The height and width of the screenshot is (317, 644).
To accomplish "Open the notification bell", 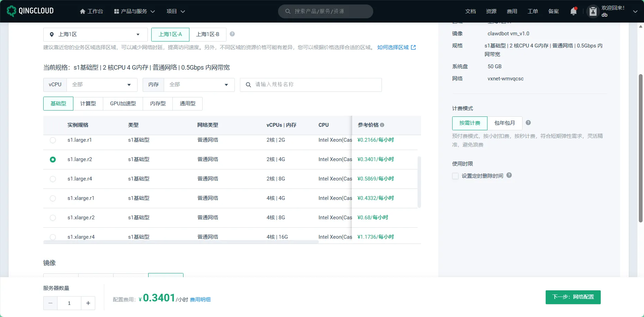I will coord(573,11).
